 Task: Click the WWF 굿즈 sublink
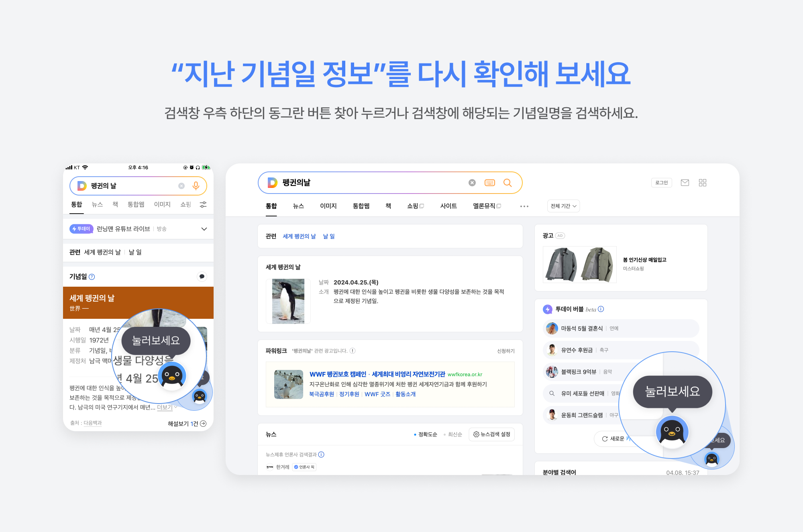[x=377, y=394]
